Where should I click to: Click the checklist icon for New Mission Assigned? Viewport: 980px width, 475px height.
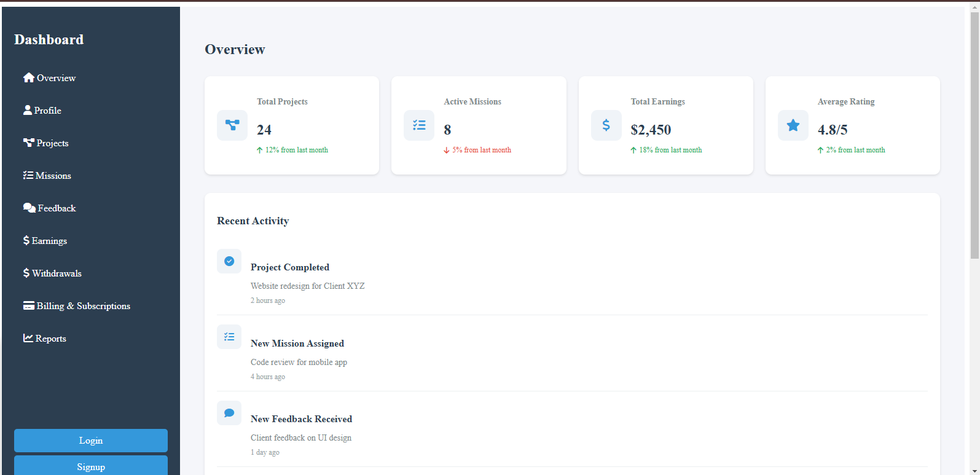229,337
